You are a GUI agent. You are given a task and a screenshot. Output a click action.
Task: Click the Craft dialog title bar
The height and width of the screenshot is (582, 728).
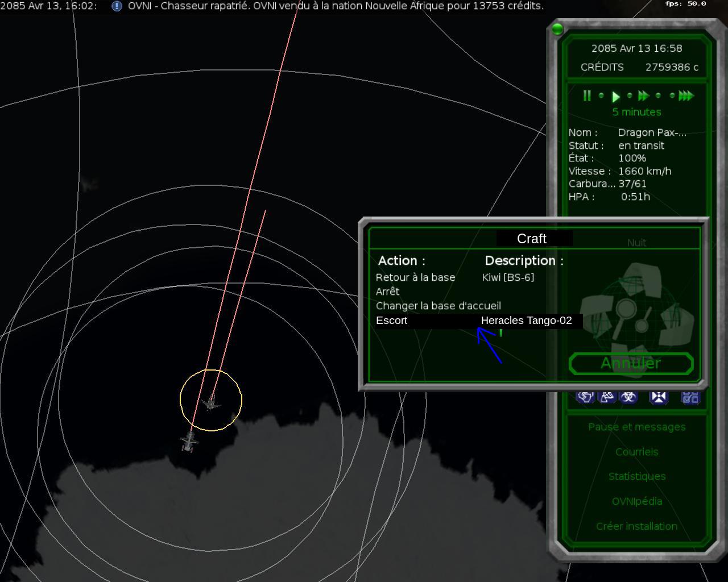(534, 239)
